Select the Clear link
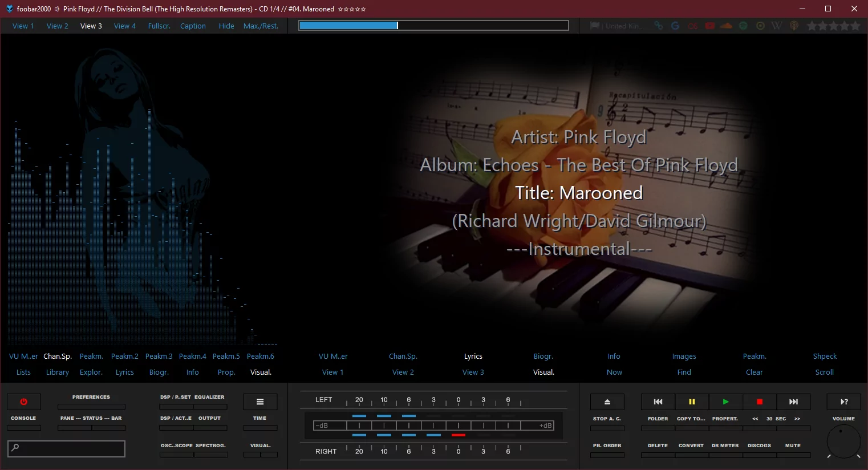This screenshot has height=470, width=868. pos(755,372)
